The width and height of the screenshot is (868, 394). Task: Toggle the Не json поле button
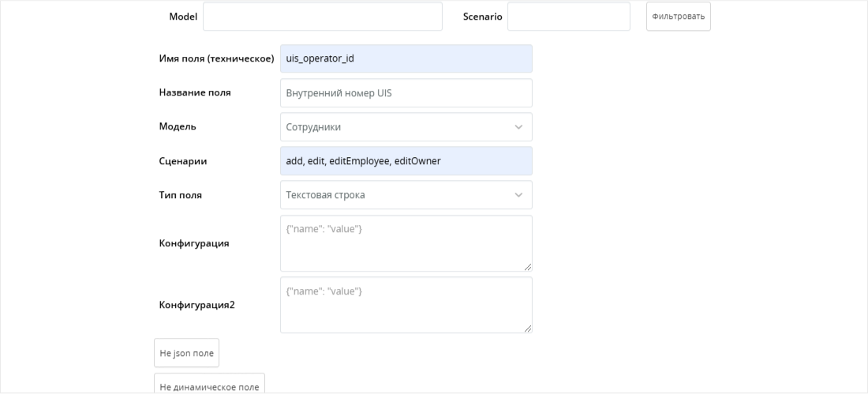[x=186, y=353]
